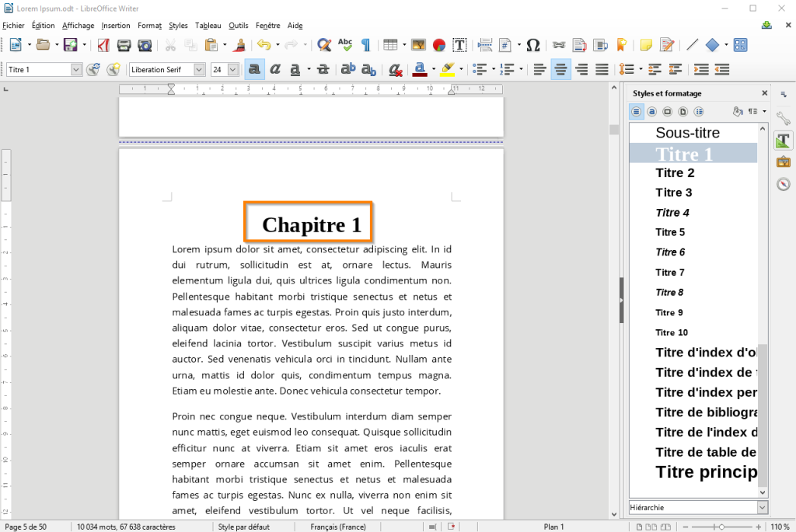Image resolution: width=796 pixels, height=532 pixels.
Task: Click 'Français (France)' language in status bar
Action: [338, 527]
